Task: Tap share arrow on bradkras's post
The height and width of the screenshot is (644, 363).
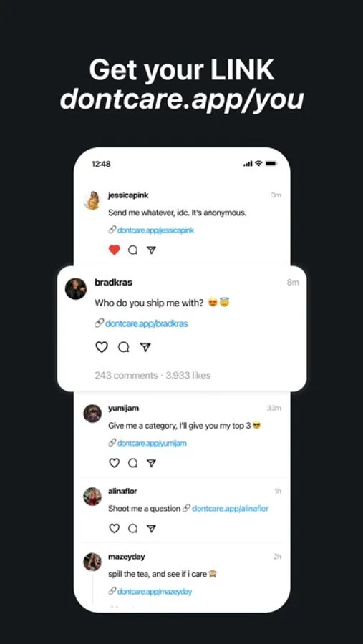Action: coord(145,348)
